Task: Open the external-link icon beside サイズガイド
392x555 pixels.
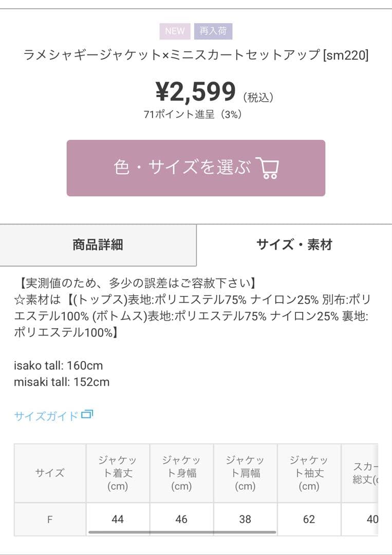Action: tap(87, 414)
